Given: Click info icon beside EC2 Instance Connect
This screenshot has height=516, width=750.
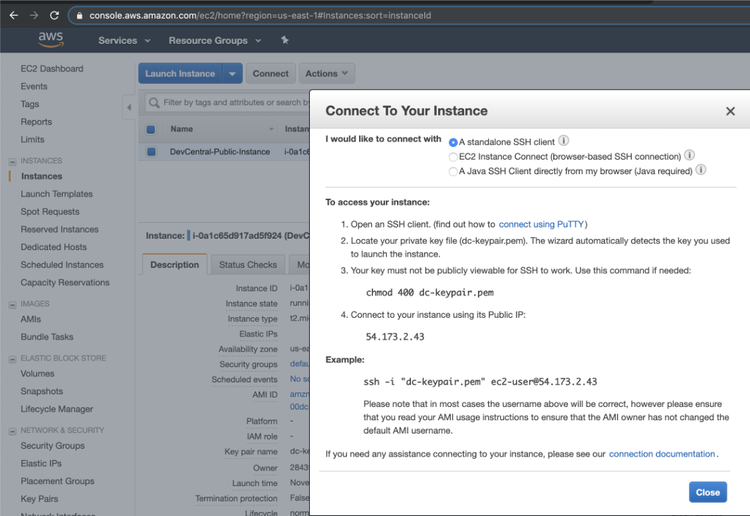Looking at the screenshot, I should 689,156.
